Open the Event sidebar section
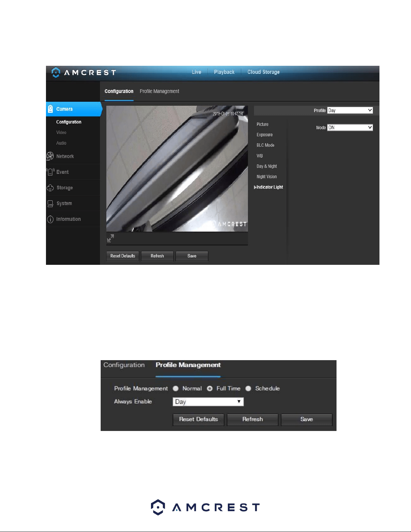 [62, 172]
